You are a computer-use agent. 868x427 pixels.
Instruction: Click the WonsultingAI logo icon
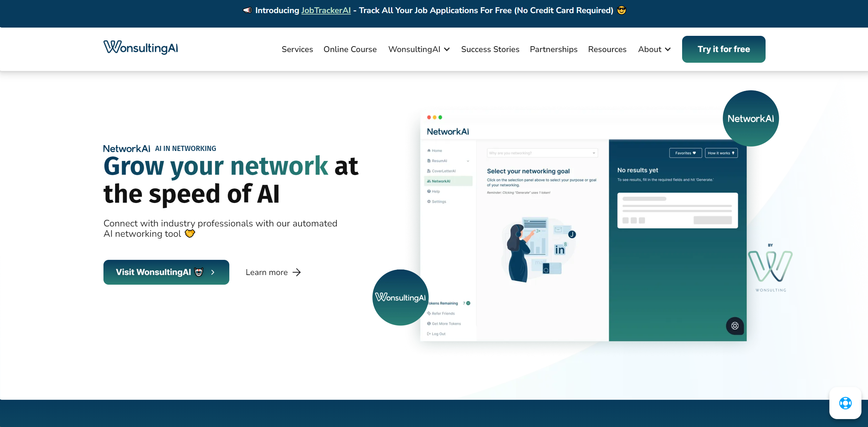tap(141, 49)
